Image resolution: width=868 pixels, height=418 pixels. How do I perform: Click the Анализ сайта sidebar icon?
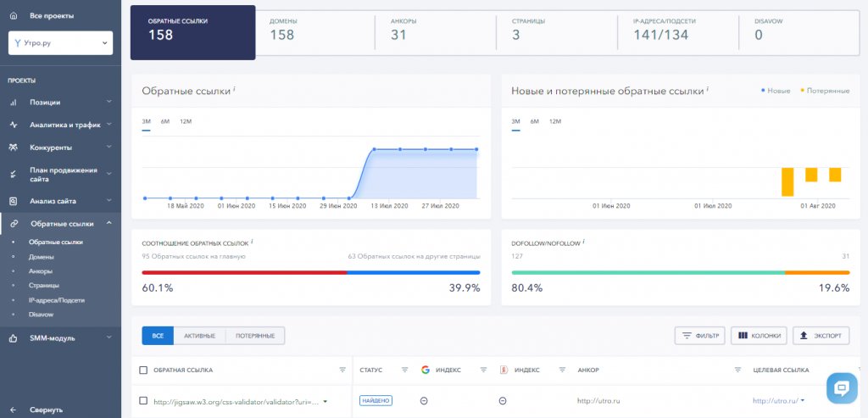click(x=14, y=202)
